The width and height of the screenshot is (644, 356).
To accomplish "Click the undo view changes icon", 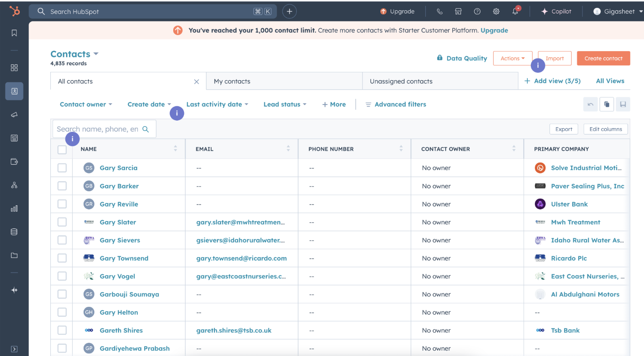I will click(590, 104).
